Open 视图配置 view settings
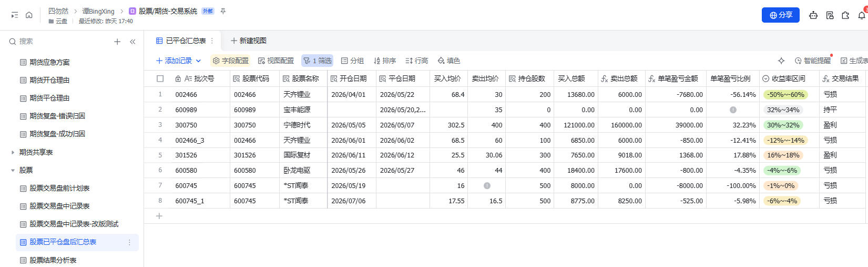 pos(276,61)
